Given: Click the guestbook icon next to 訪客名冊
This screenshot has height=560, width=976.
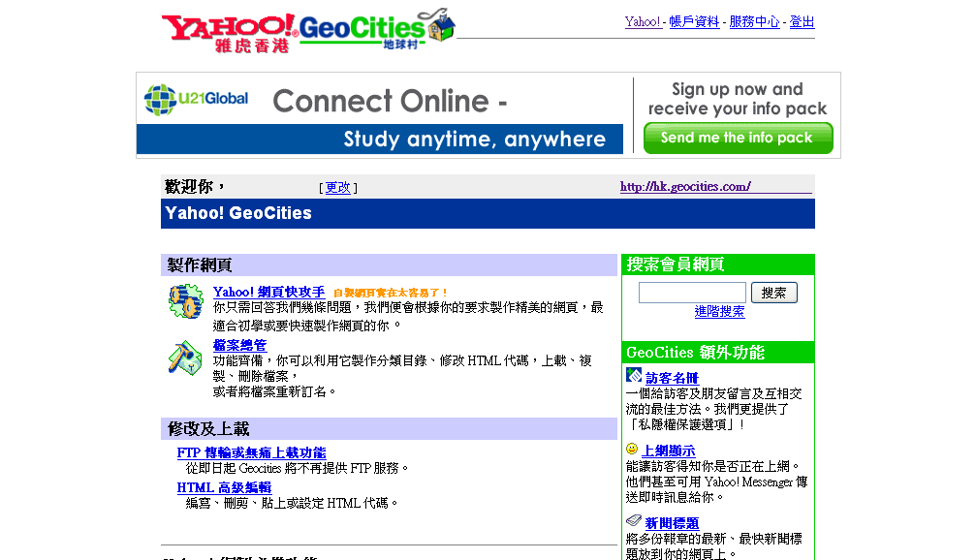Looking at the screenshot, I should pos(634,375).
